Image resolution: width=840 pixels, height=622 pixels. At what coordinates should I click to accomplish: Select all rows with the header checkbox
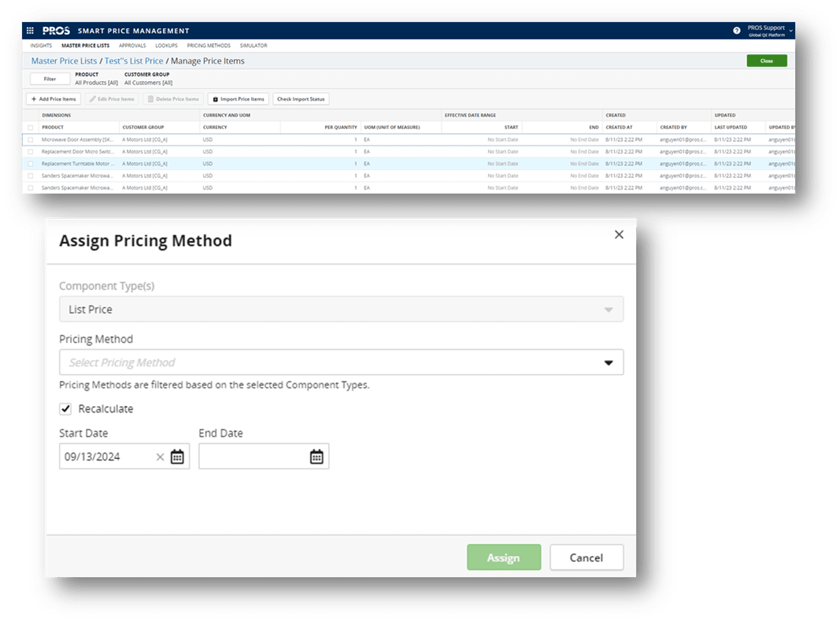pos(32,127)
